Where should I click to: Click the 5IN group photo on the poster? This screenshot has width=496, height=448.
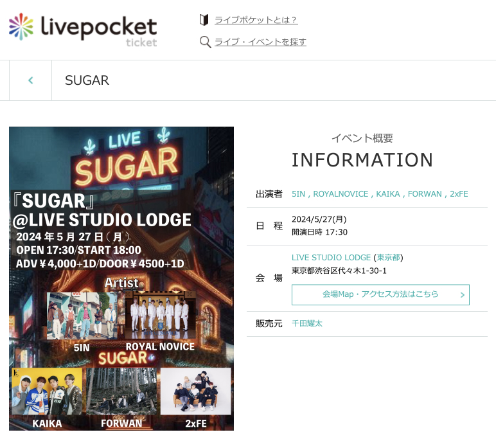click(82, 315)
